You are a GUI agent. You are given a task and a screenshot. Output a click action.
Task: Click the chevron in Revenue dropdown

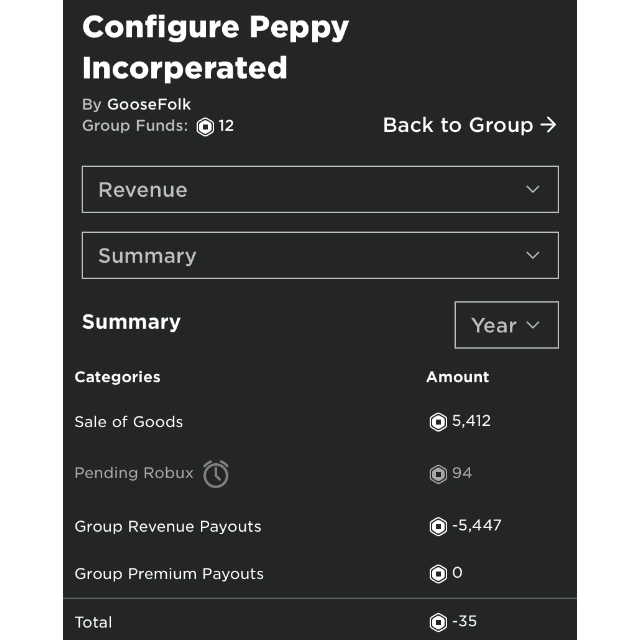533,189
